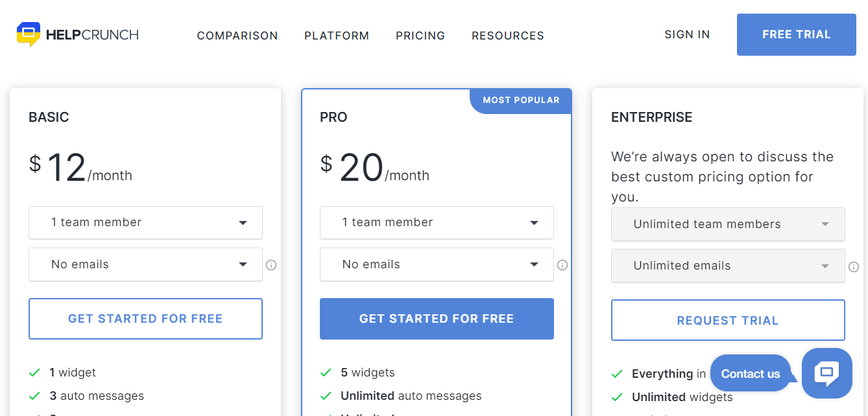Viewport: 868px width, 416px height.
Task: Click the HelpCrunch logo icon
Action: tap(29, 34)
